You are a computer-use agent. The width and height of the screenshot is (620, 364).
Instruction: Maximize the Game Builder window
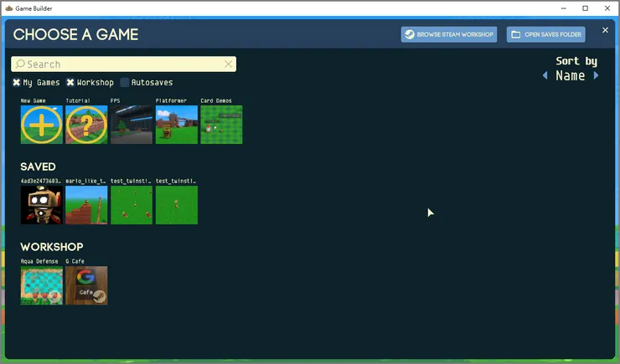(585, 8)
